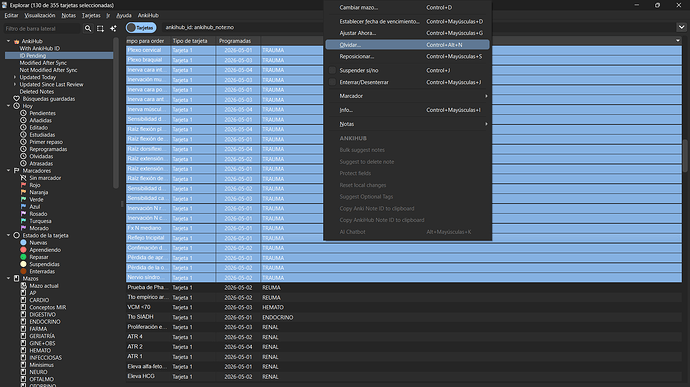690x387 pixels.
Task: Select the Enterradas brown state circle
Action: click(x=23, y=271)
